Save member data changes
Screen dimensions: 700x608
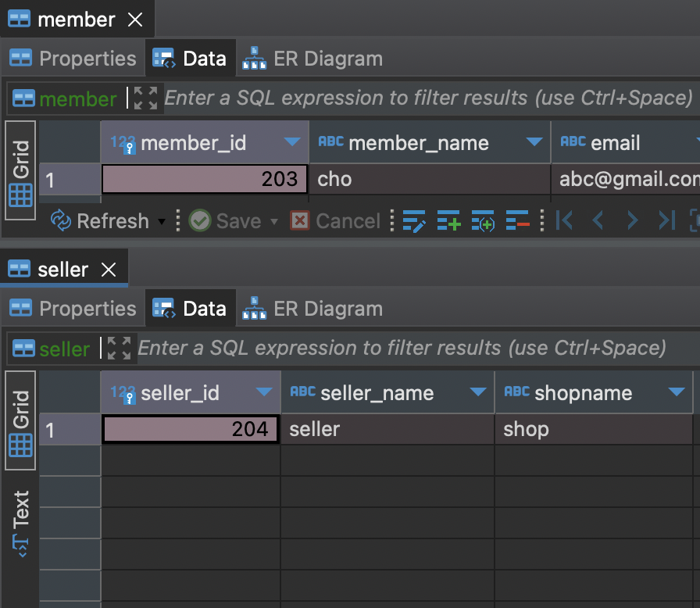[x=225, y=221]
